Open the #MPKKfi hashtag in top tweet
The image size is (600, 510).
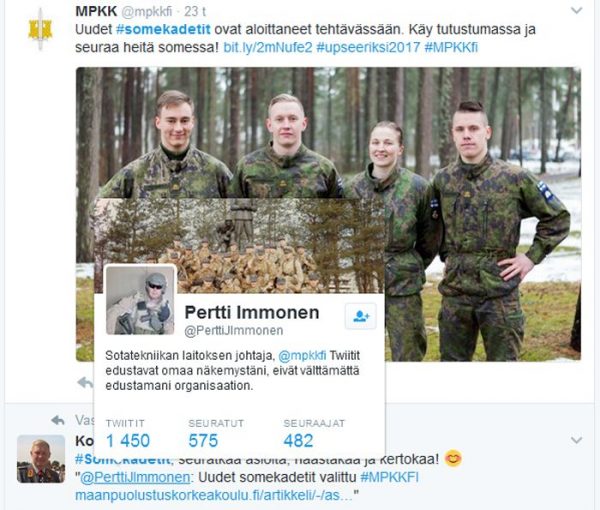[x=451, y=47]
